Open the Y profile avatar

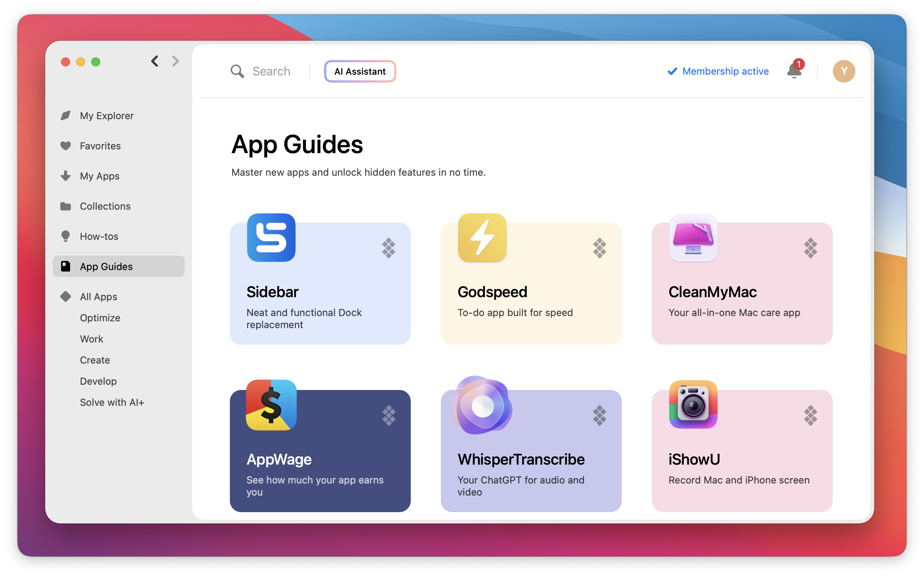point(843,71)
